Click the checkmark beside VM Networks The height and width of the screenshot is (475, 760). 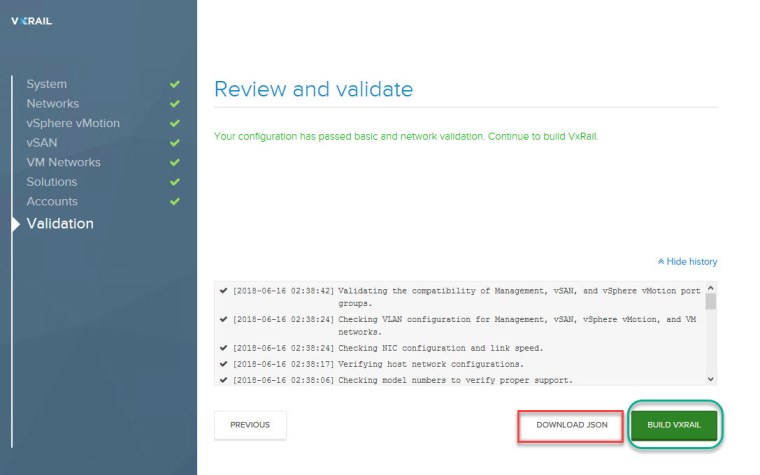(x=175, y=162)
